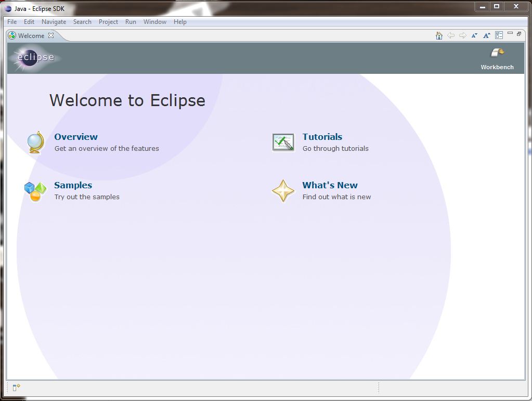Click 'Try out the samples' text
Viewport: 532px width, 401px height.
tap(87, 197)
